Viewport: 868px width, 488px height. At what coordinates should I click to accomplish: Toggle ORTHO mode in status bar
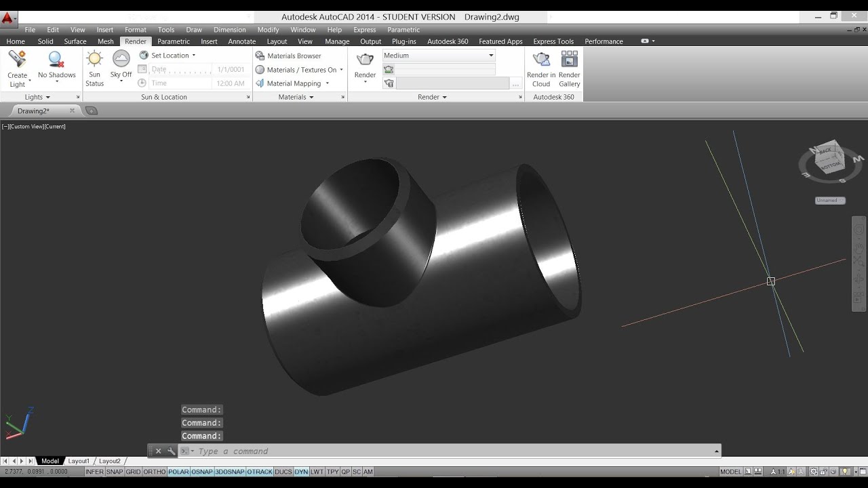point(155,472)
